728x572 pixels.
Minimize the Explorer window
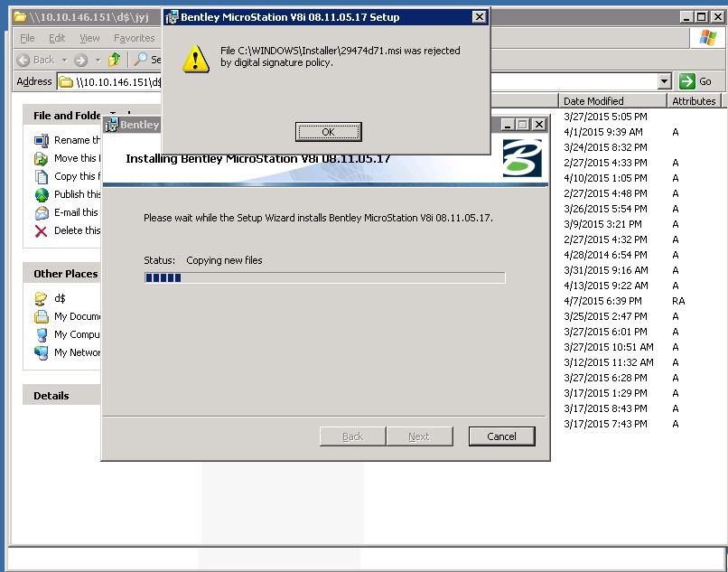point(686,17)
